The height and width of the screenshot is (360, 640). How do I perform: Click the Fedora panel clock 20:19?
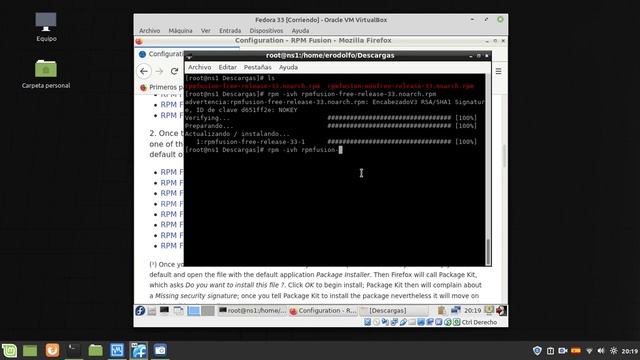pyautogui.click(x=472, y=311)
